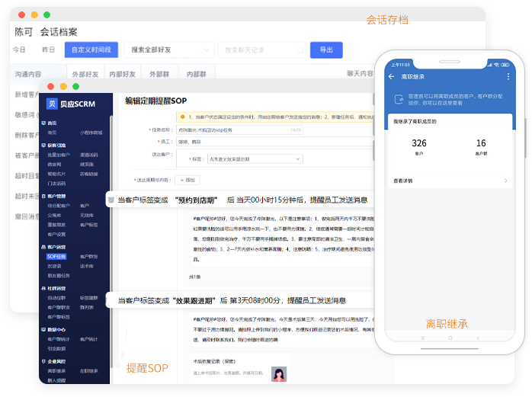Open the 搜索全部好友 dropdown
The image size is (532, 397).
click(166, 50)
